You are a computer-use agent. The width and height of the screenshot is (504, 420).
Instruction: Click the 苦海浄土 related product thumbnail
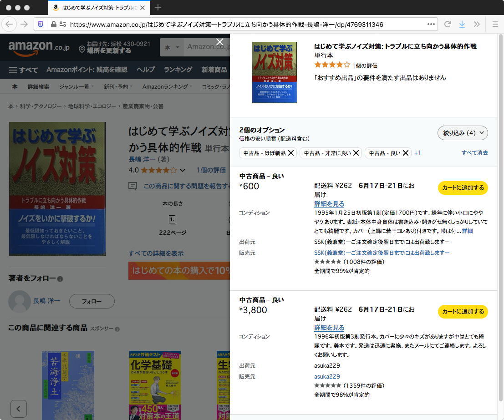68,385
